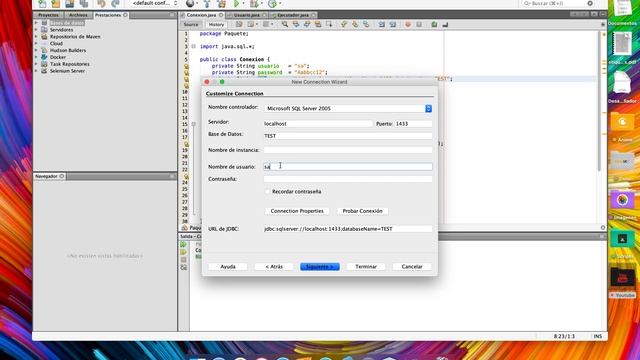Open the Youtube shortcut on the desktop
The height and width of the screenshot is (360, 640).
[x=622, y=282]
